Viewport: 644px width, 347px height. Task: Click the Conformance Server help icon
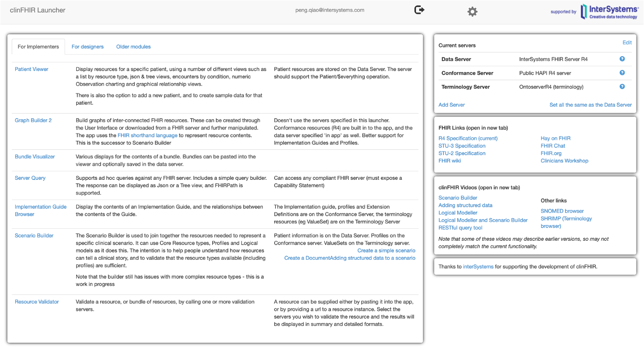[622, 73]
